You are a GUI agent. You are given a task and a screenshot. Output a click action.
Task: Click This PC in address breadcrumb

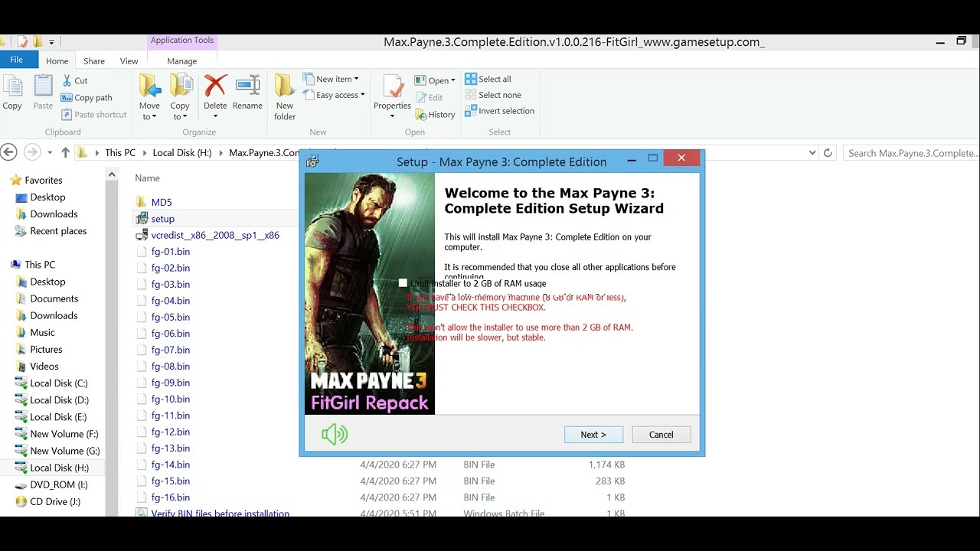[120, 153]
